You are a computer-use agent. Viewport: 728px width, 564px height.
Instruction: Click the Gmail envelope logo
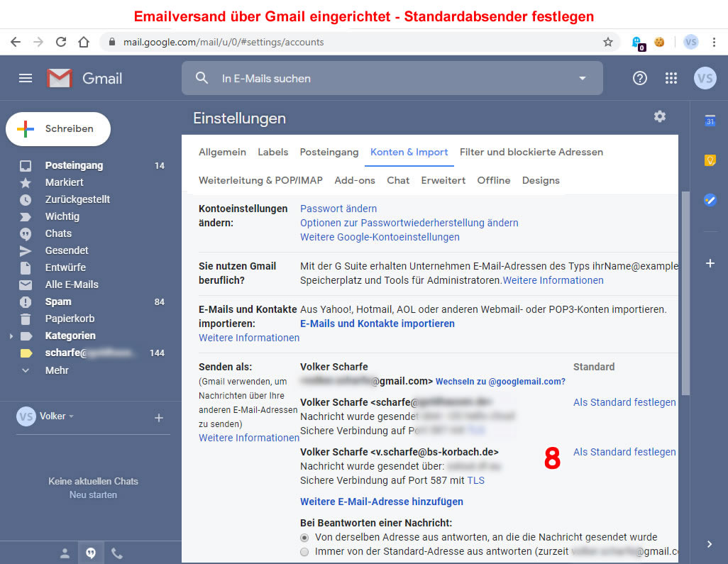coord(60,78)
